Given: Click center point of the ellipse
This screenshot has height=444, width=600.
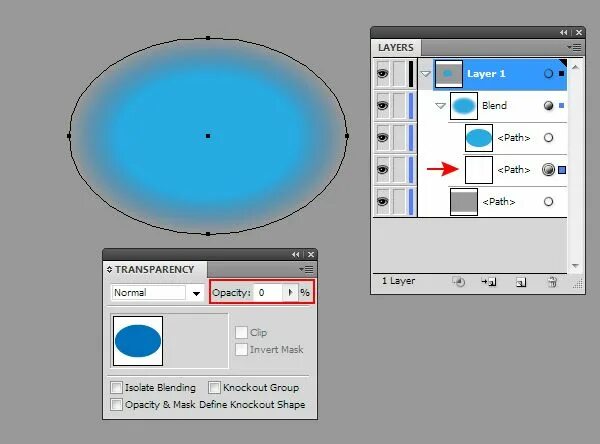Looking at the screenshot, I should [x=208, y=136].
